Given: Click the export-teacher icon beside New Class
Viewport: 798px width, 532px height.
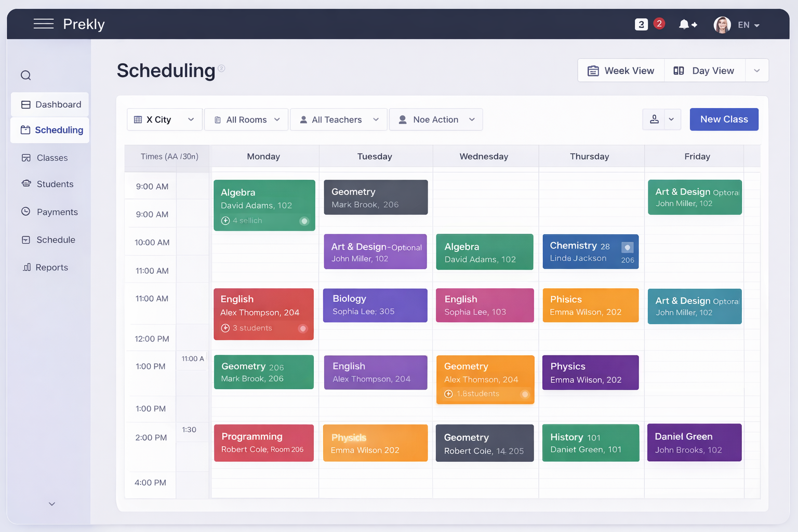Looking at the screenshot, I should pos(654,119).
